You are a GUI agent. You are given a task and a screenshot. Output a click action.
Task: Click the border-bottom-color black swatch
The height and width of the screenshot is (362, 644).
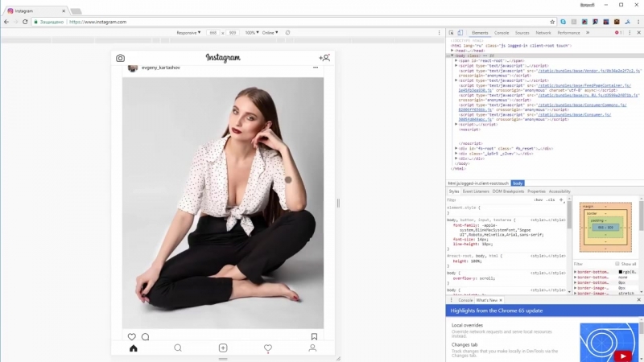[620, 272]
